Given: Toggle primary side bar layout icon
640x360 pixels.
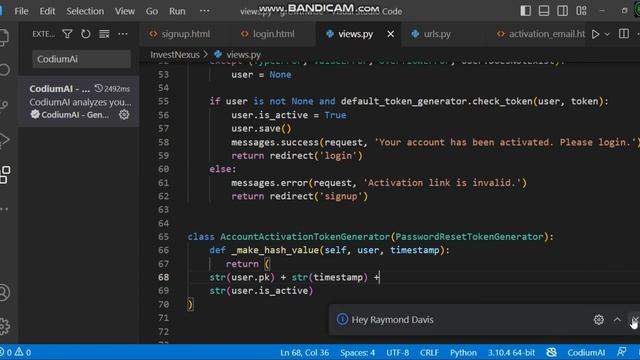Looking at the screenshot, I should pos(526,11).
